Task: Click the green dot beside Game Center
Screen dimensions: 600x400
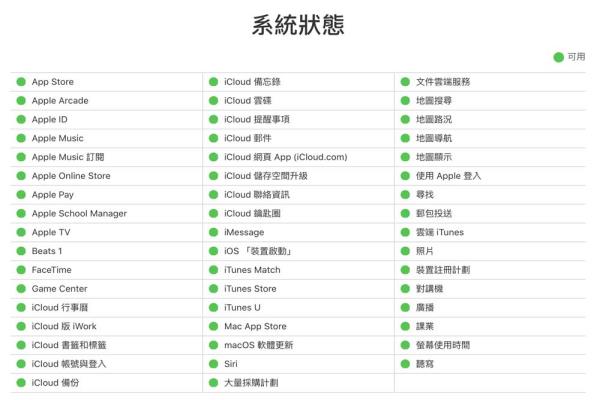Action: point(21,288)
